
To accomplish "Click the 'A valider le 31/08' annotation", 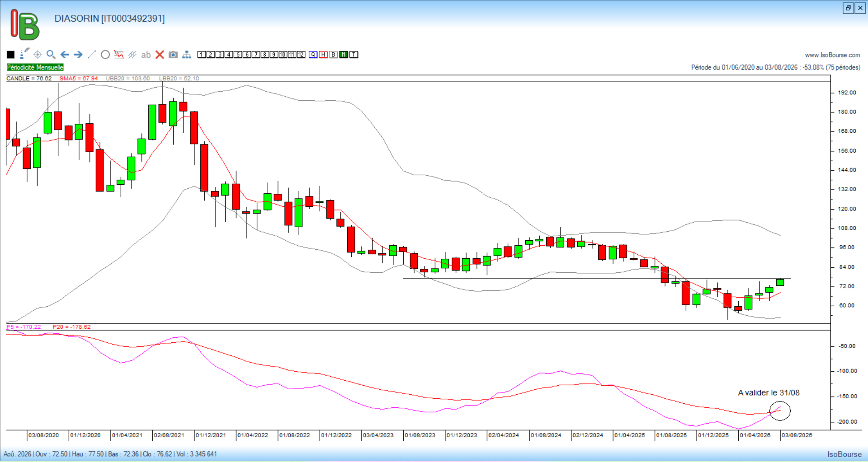I will point(769,393).
